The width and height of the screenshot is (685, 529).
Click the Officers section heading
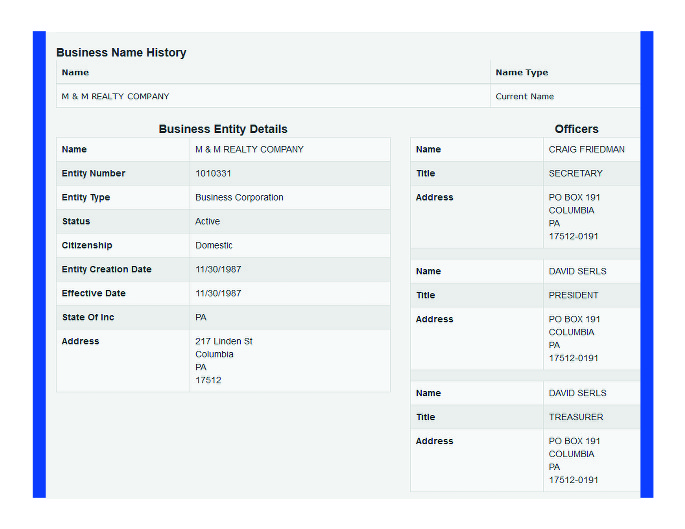click(x=576, y=129)
